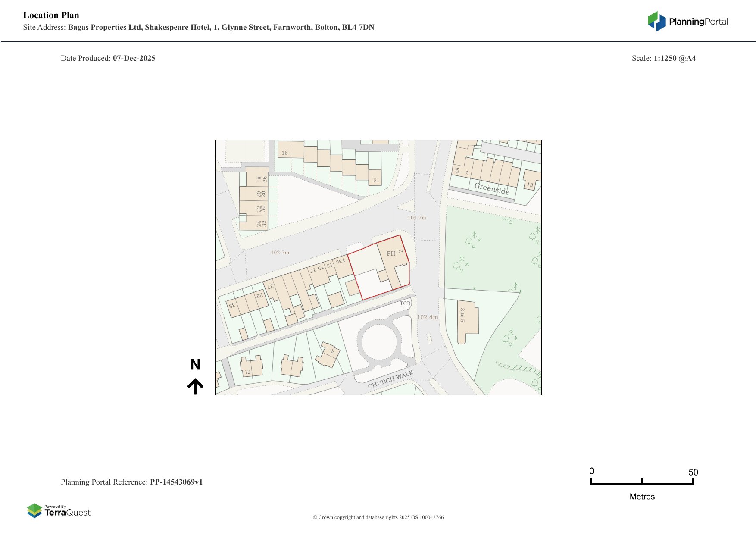Click the 102.4m spot height label
Image resolution: width=756 pixels, height=535 pixels.
(x=427, y=317)
